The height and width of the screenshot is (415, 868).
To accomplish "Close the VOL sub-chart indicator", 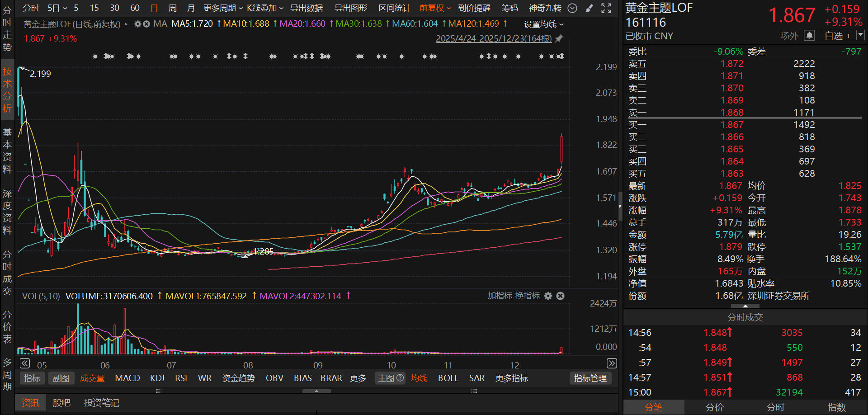I will pyautogui.click(x=560, y=296).
